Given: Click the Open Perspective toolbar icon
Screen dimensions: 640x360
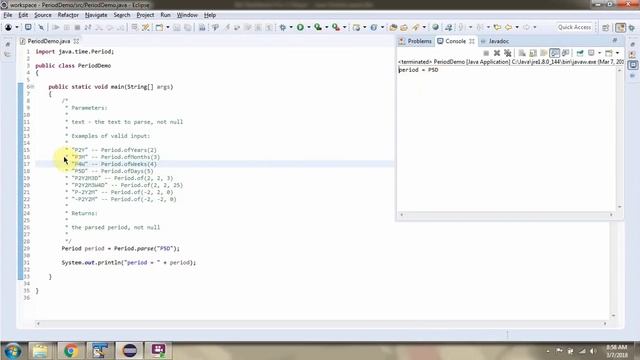Looking at the screenshot, I should tap(606, 27).
